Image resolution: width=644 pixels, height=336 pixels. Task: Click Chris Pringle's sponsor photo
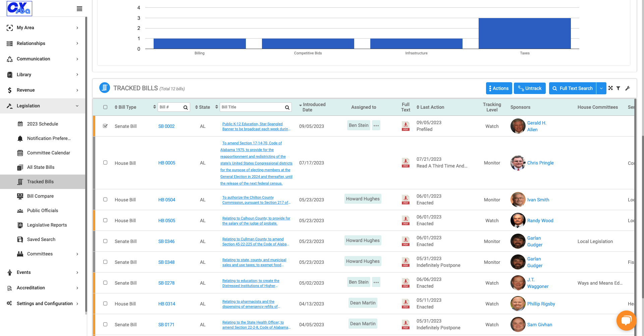(x=518, y=163)
